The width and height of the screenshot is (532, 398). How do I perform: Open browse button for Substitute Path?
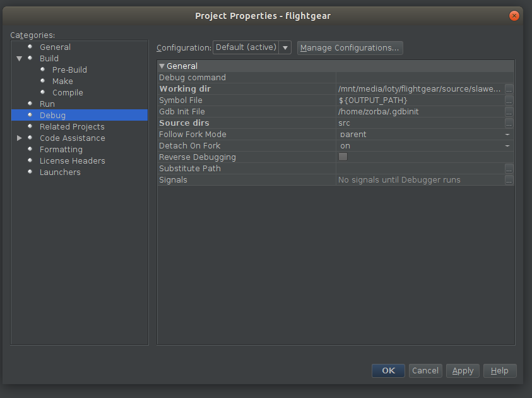click(509, 169)
